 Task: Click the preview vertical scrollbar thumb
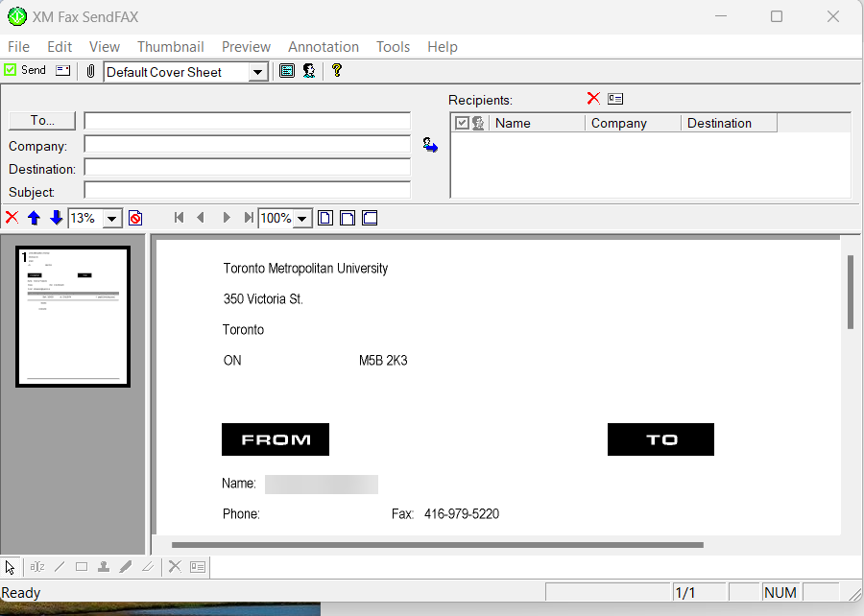(851, 292)
